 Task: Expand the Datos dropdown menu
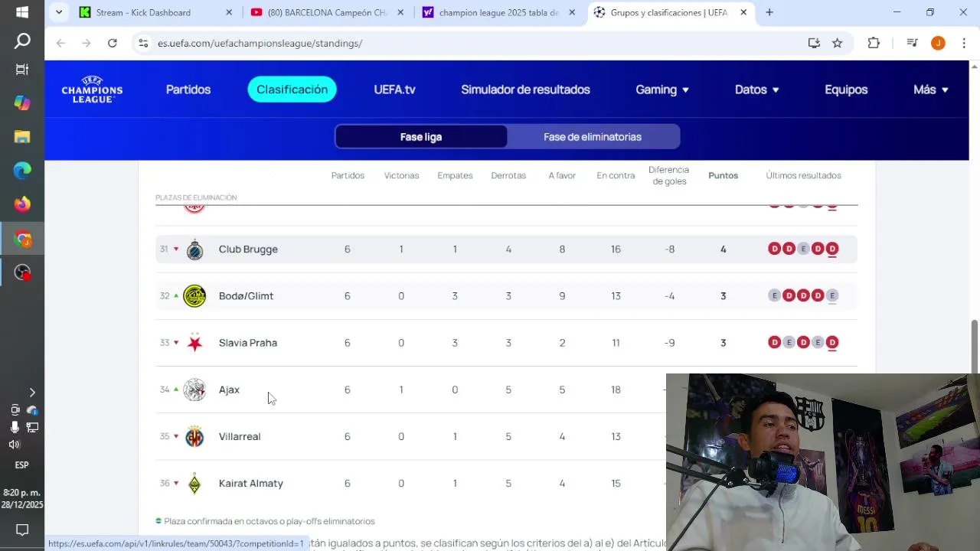(x=756, y=90)
